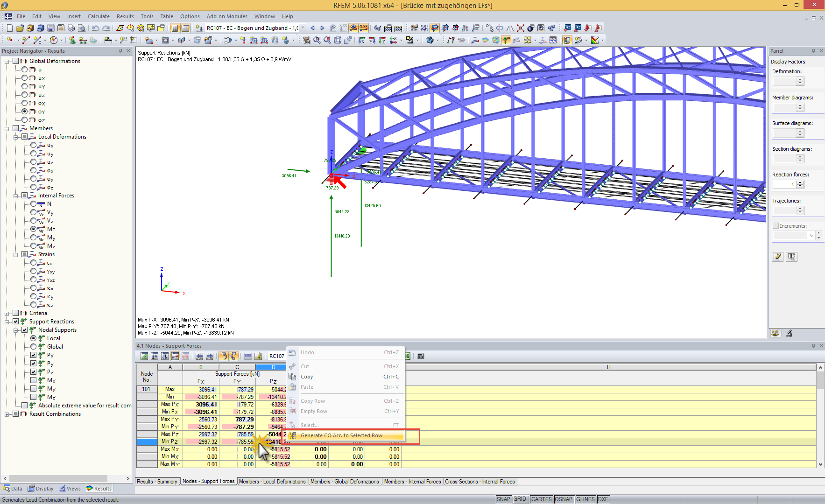Viewport: 825px width, 504px height.
Task: Open the Data navigator tab
Action: tap(13, 489)
